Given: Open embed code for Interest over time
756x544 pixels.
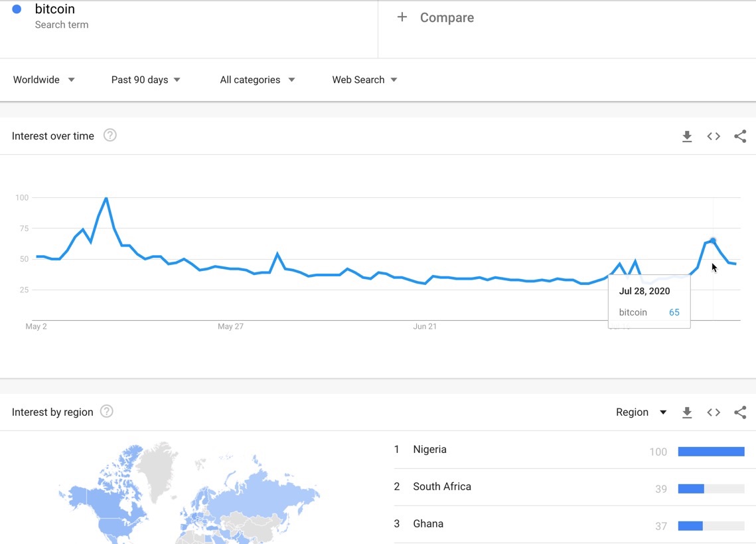Looking at the screenshot, I should (714, 137).
